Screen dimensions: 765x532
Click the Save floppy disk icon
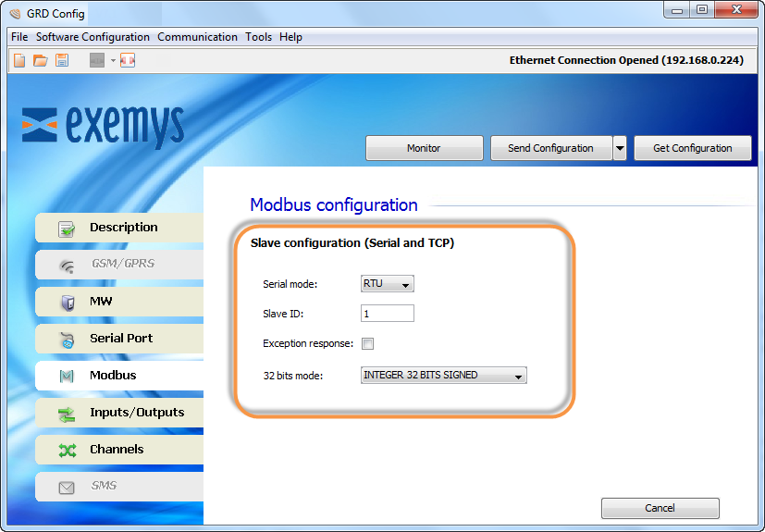pos(62,60)
